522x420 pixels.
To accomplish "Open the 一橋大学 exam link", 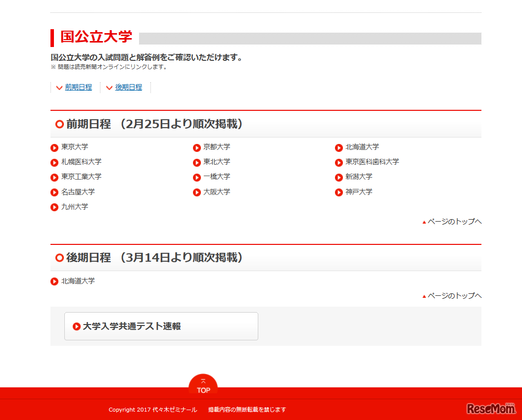I will pos(217,177).
